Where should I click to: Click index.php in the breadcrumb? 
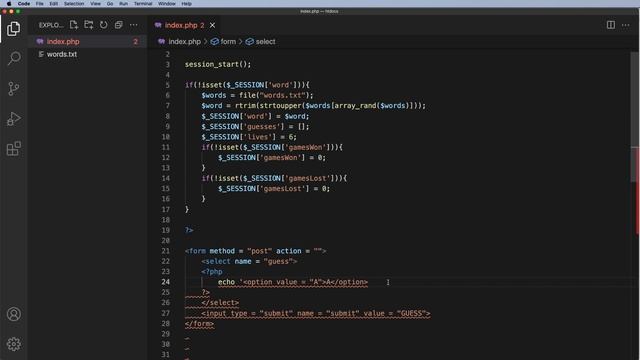click(184, 42)
